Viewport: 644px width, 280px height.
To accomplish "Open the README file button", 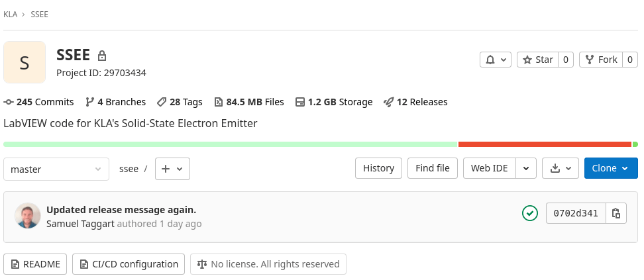I will [x=35, y=264].
